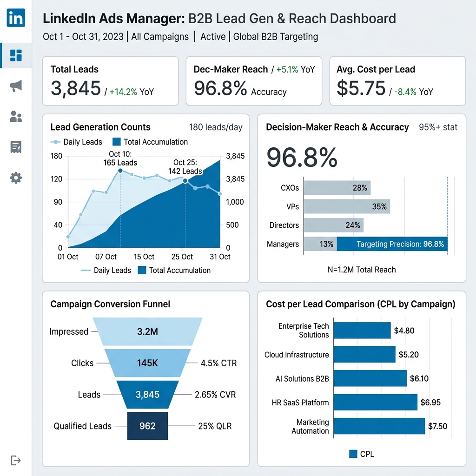Screen dimensions: 476x476
Task: Click the 2.65% CVR label
Action: coord(215,395)
